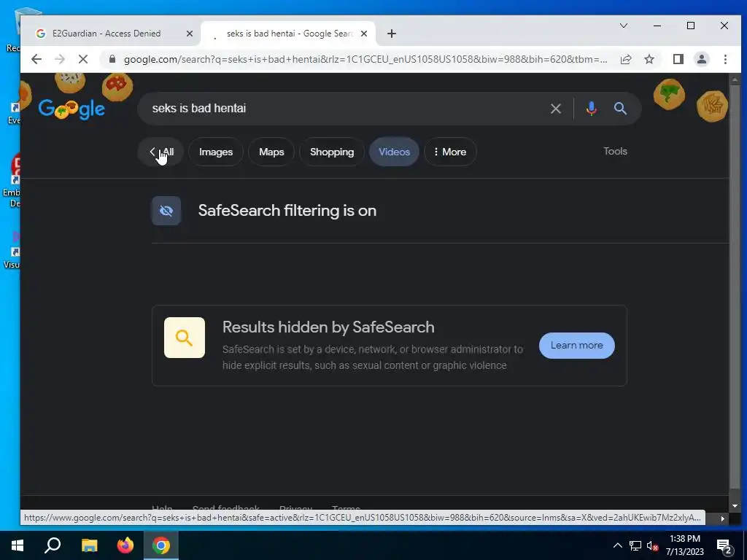Click the Chrome address bar URL

click(x=365, y=59)
